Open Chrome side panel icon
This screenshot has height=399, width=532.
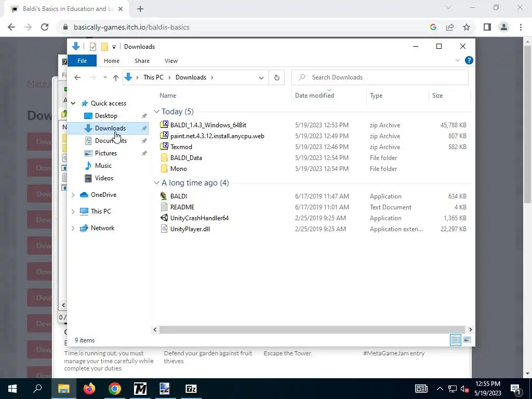click(487, 27)
